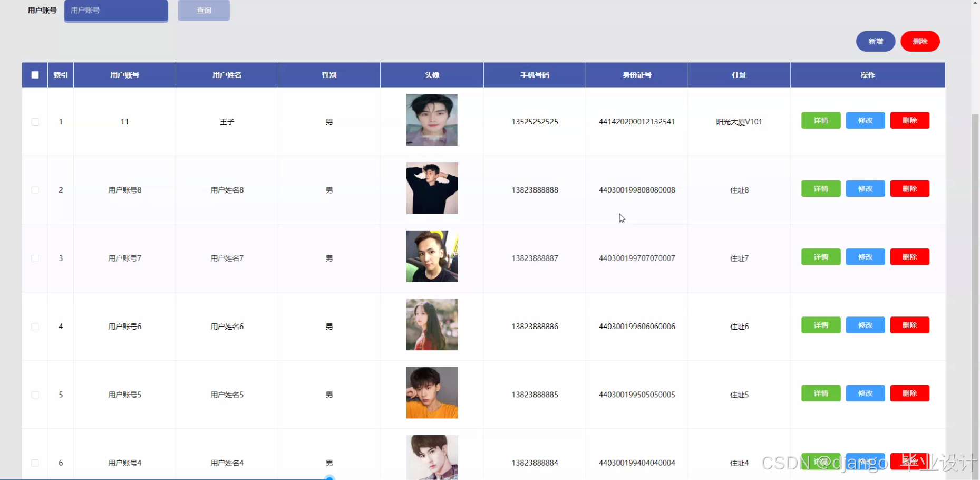Click the blue 新增 button
This screenshot has width=980, height=480.
point(876,41)
